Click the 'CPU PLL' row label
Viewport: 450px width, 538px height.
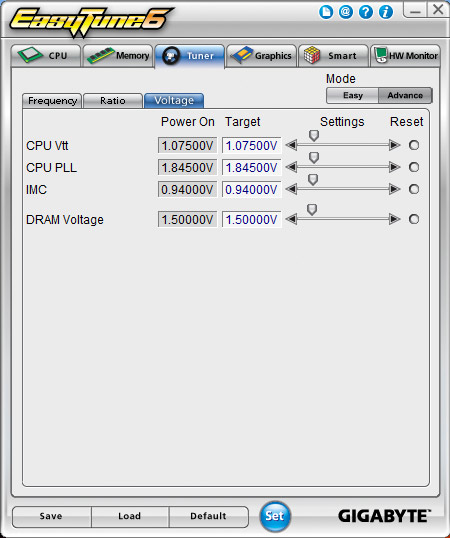(51, 168)
